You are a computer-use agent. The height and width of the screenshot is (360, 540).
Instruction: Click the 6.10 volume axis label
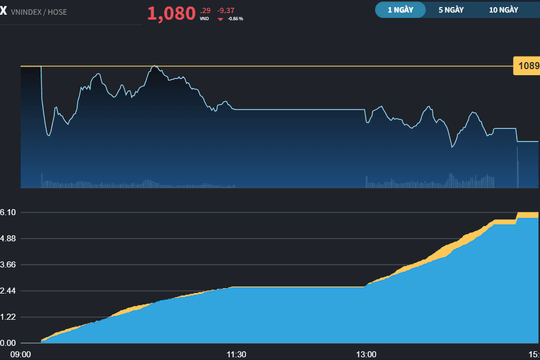click(8, 212)
